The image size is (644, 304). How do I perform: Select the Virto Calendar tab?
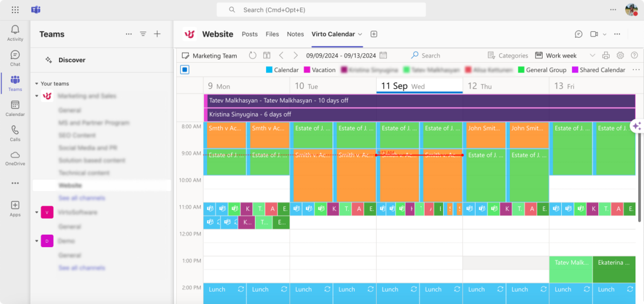(x=333, y=34)
